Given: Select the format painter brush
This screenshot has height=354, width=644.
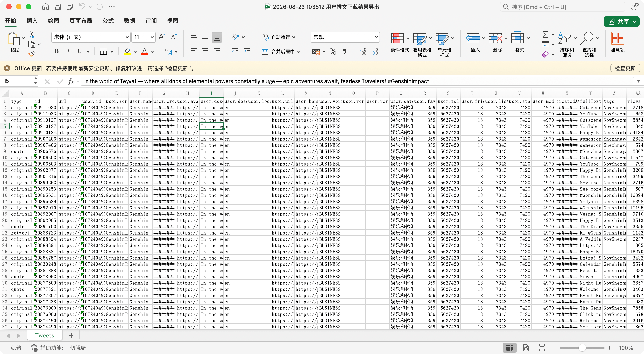Looking at the screenshot, I should 32,54.
